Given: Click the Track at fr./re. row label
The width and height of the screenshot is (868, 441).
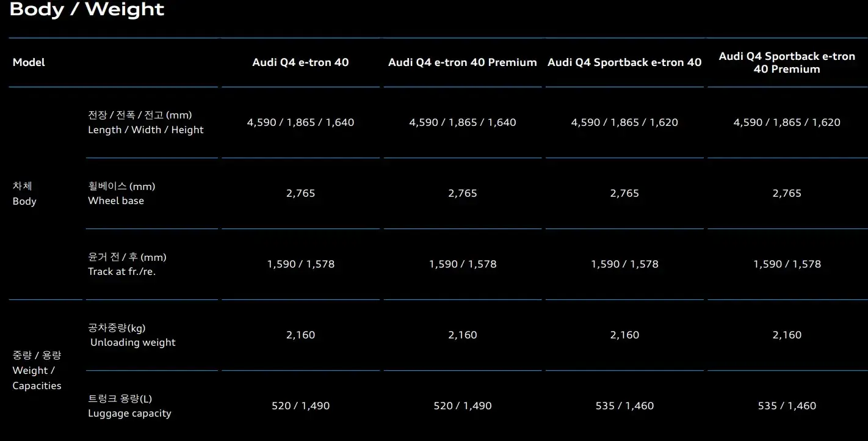Looking at the screenshot, I should tap(127, 264).
